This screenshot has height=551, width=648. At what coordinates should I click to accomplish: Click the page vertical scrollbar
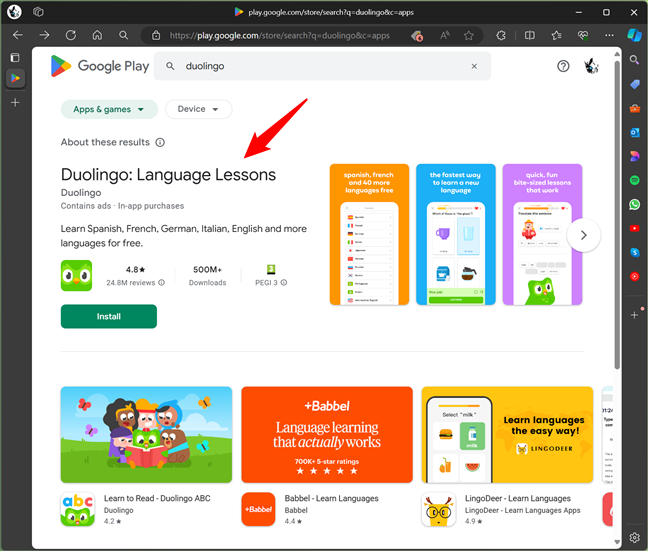click(617, 215)
